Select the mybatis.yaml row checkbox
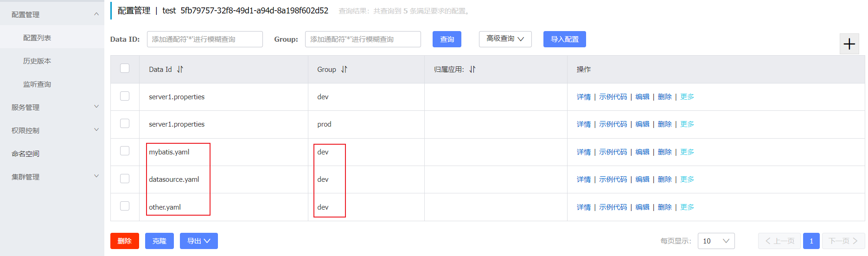The width and height of the screenshot is (868, 256). (125, 151)
